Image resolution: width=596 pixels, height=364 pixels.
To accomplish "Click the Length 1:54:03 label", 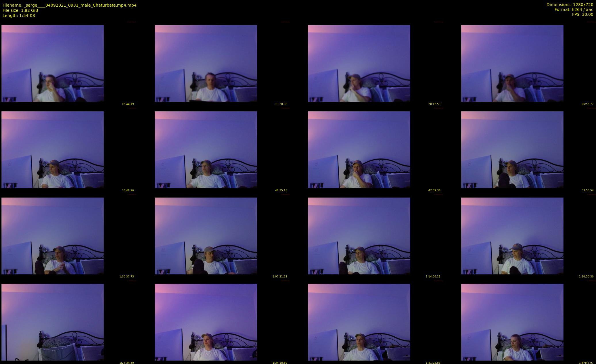I will pos(19,16).
